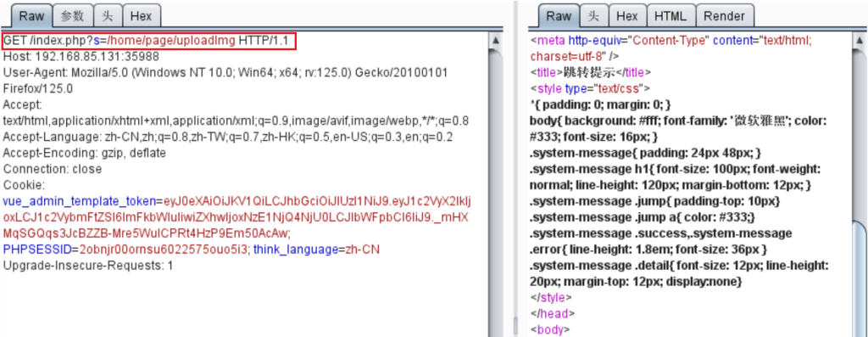Click the s=/home/page/uploadImg parameter value
The width and height of the screenshot is (868, 337).
[165, 41]
